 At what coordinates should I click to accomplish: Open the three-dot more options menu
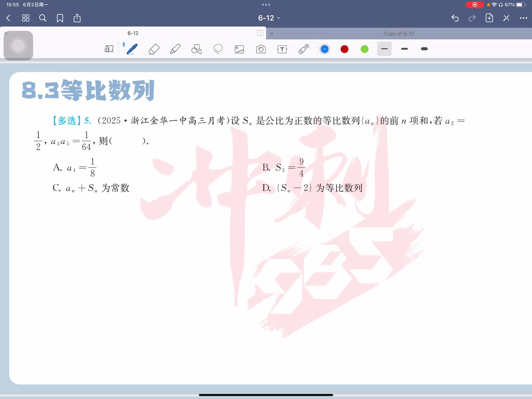523,18
